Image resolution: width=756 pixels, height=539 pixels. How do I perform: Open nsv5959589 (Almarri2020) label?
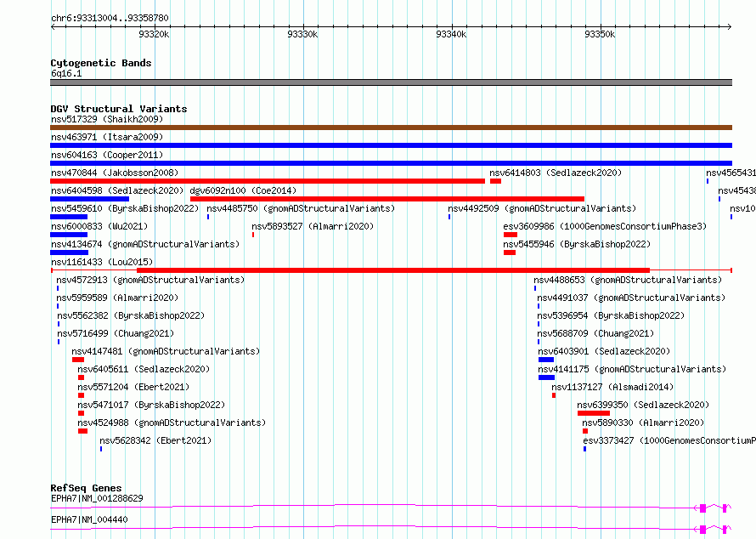pyautogui.click(x=117, y=298)
